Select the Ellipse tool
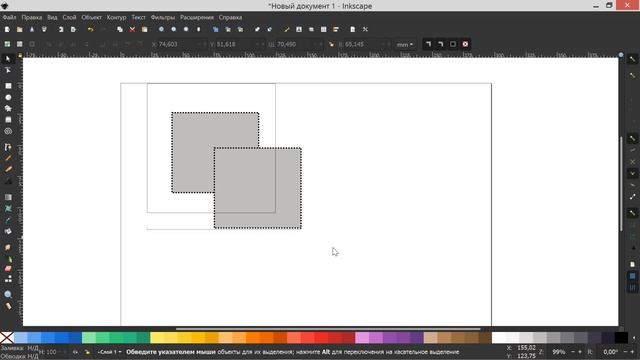Screen dimensions: 640x360 pos(8,98)
